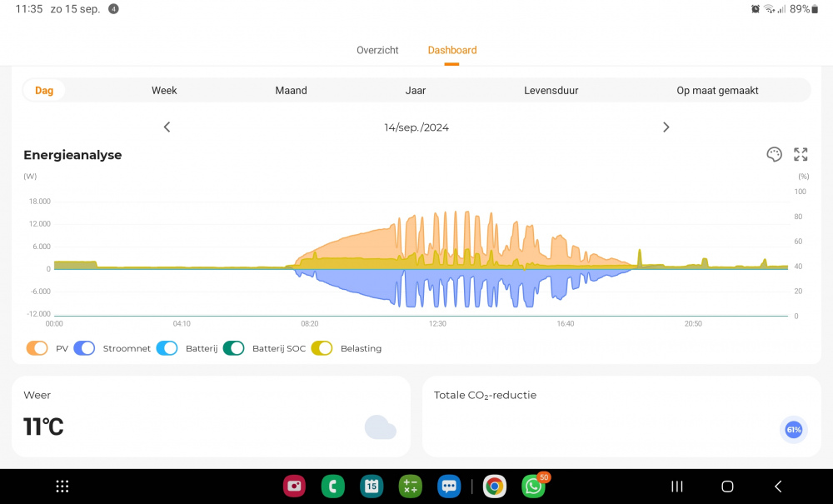
Task: Switch off the Batterij SOC toggle
Action: click(x=233, y=348)
